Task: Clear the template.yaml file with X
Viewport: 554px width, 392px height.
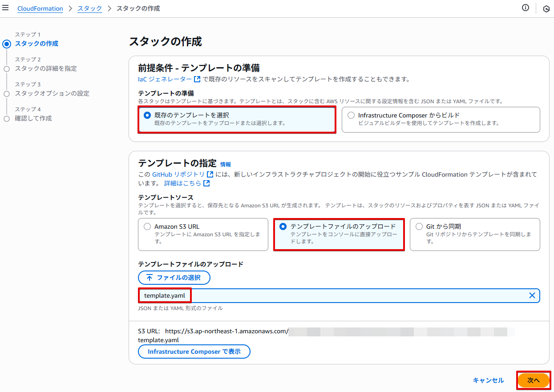Action: [x=532, y=295]
